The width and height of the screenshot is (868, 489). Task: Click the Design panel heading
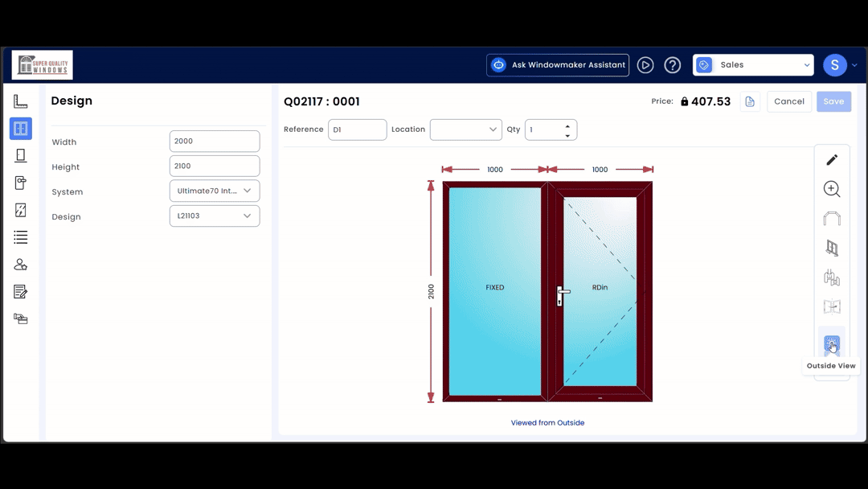[72, 101]
